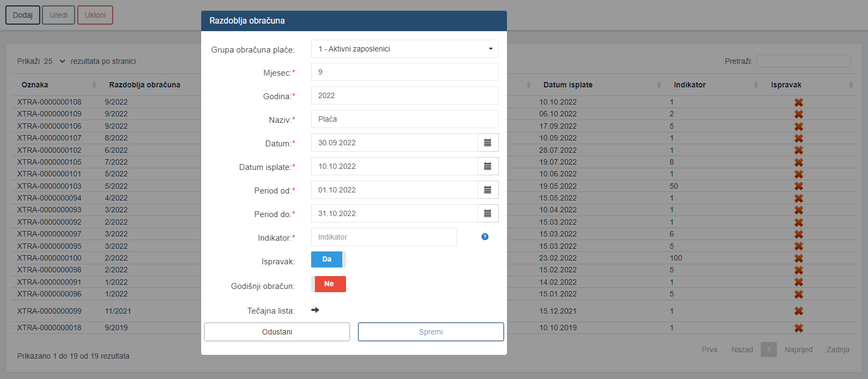The height and width of the screenshot is (379, 868).
Task: Focus the Pretraži search box
Action: [804, 61]
